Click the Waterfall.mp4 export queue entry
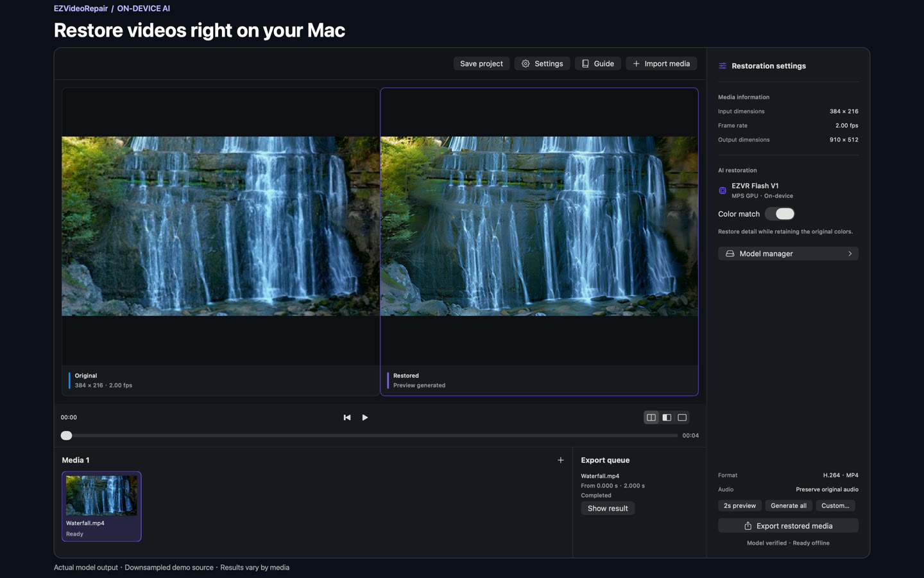Viewport: 924px width, 578px height. pos(600,476)
